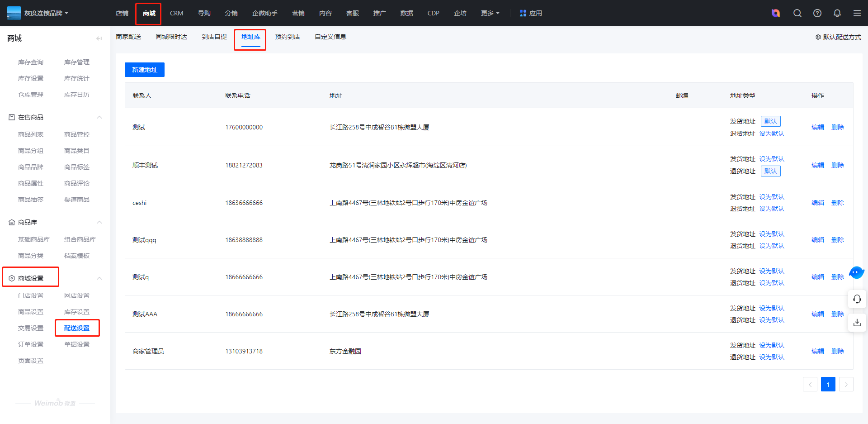
Task: Set 商家管理员 return address as default
Action: point(772,357)
